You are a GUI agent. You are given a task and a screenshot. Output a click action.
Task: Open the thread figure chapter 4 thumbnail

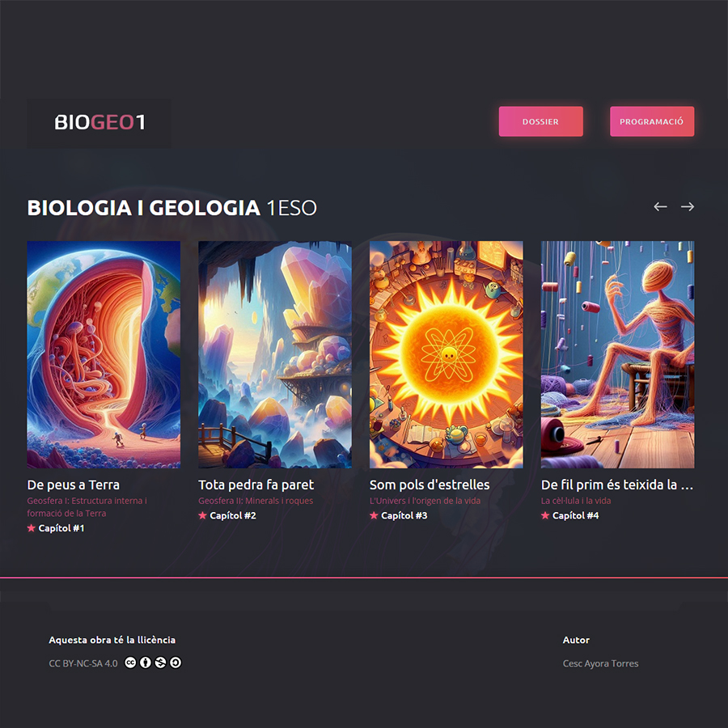click(617, 354)
